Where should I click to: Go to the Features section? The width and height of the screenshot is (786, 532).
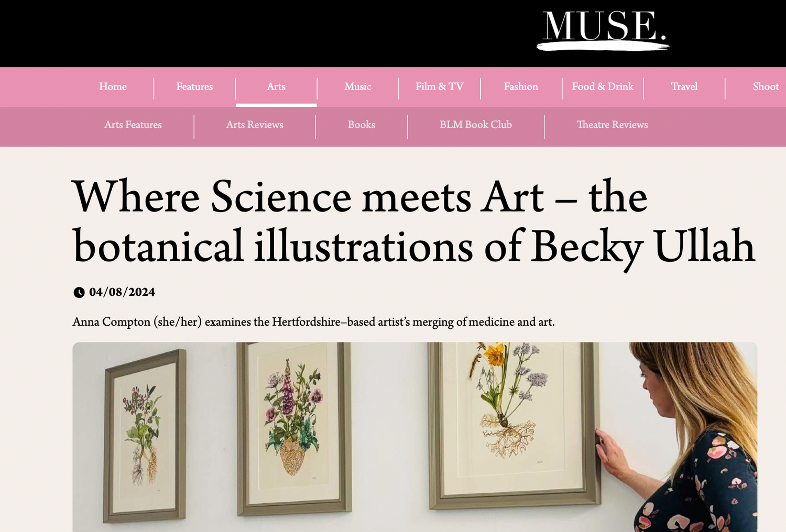pos(194,87)
